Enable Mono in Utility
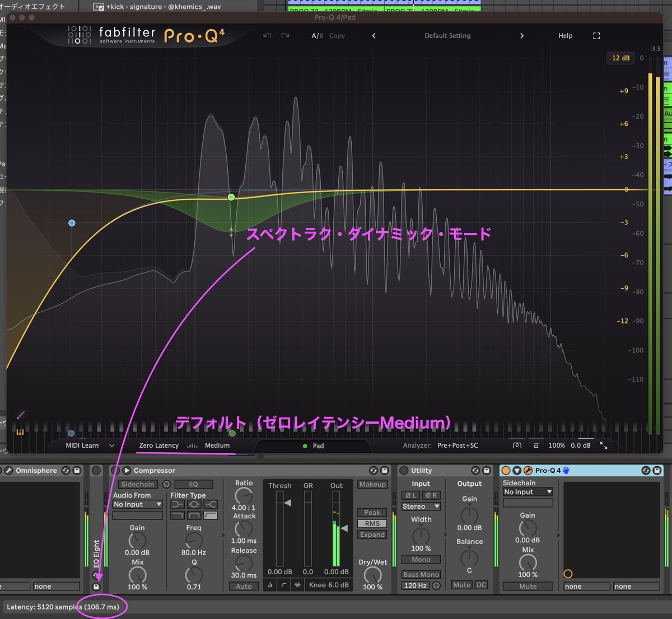This screenshot has width=672, height=619. tap(421, 560)
